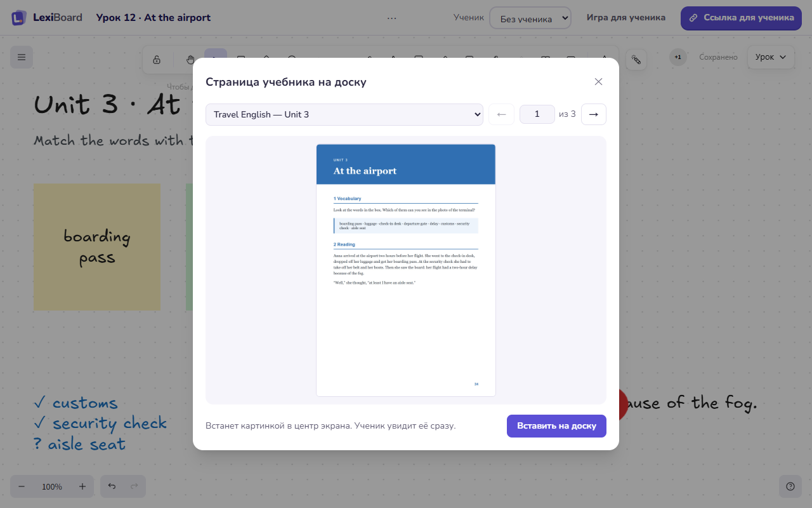The image size is (812, 508).
Task: Click the Страница учебника на доску heading
Action: tap(286, 82)
